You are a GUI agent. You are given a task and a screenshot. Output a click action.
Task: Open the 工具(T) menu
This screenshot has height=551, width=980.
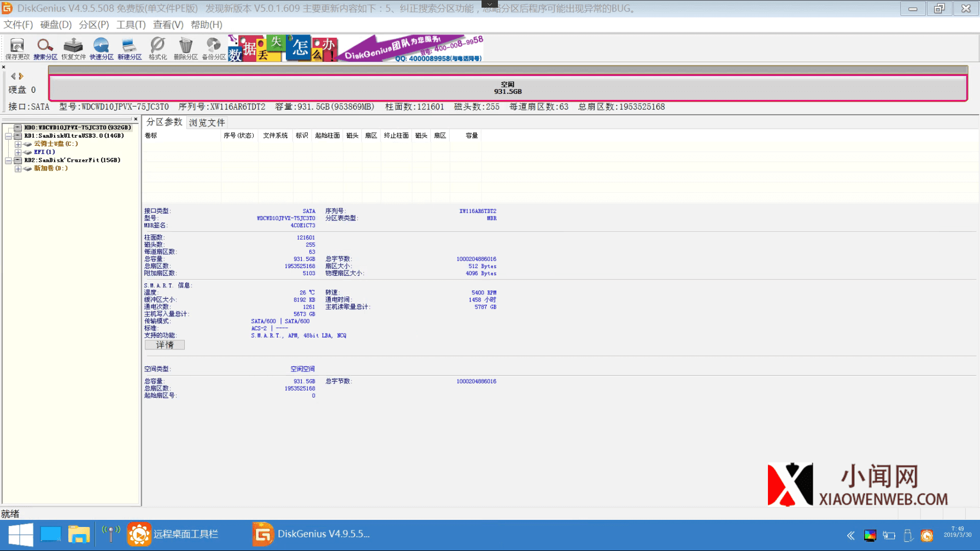click(x=131, y=25)
